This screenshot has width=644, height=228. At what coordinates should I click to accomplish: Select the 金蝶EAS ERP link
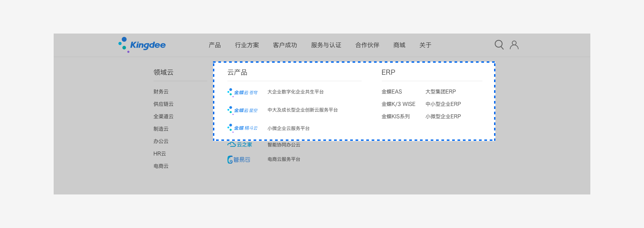(391, 92)
